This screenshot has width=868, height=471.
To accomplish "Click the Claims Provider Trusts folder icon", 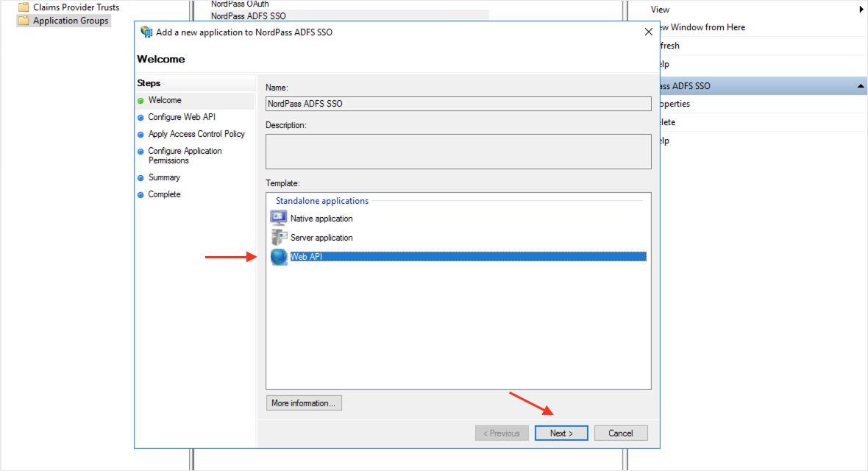I will (24, 7).
